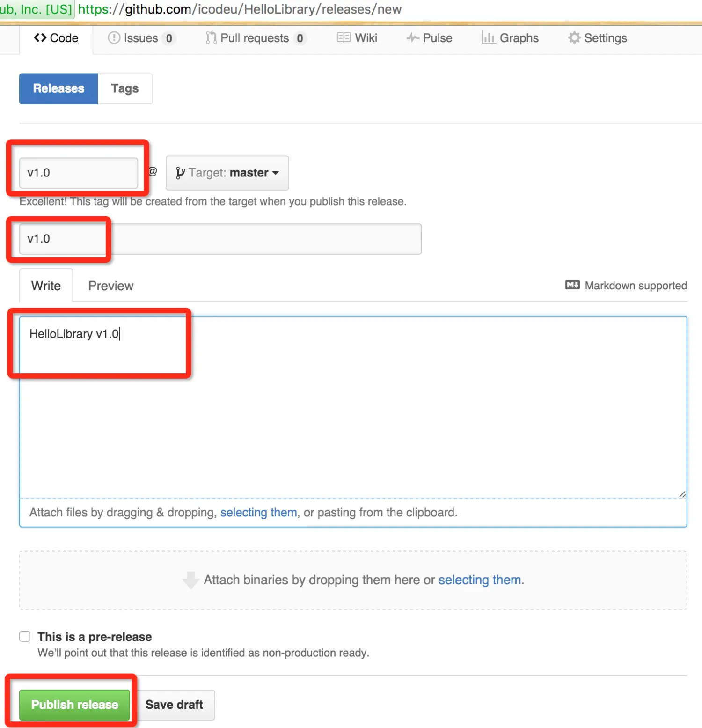Open the Graphs tab

(x=510, y=38)
